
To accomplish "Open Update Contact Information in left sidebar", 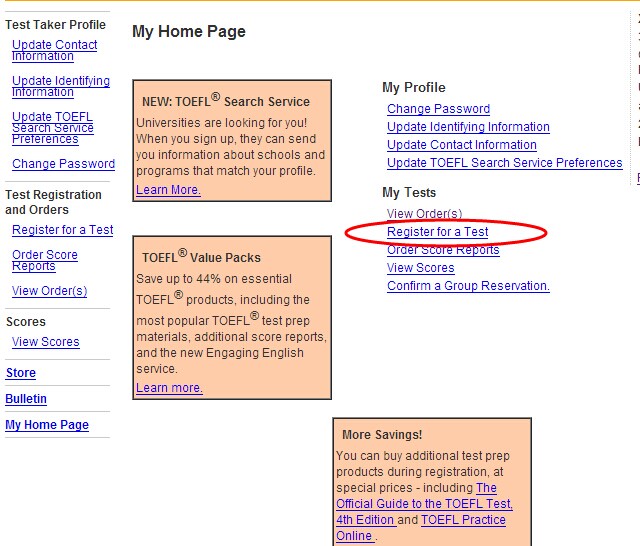I will 54,50.
